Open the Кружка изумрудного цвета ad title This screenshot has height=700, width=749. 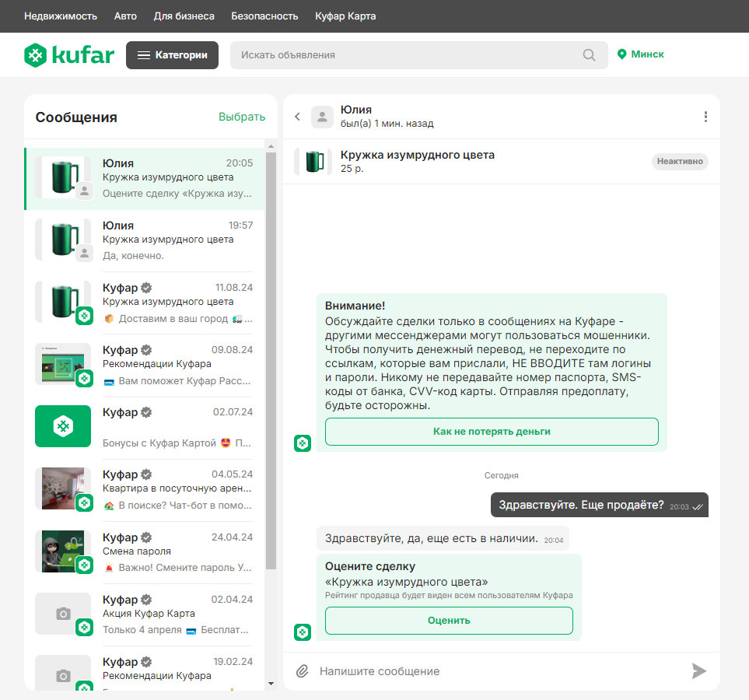(x=418, y=155)
